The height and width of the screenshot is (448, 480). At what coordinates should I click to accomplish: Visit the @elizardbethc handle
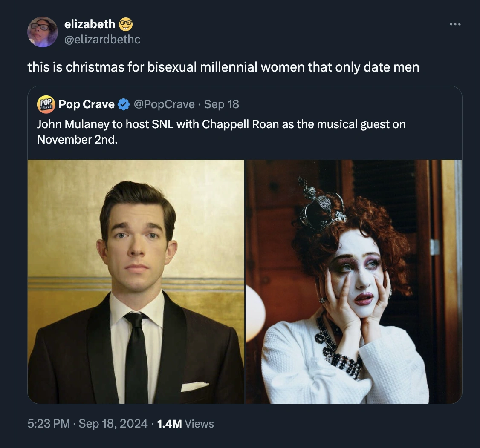click(x=102, y=40)
